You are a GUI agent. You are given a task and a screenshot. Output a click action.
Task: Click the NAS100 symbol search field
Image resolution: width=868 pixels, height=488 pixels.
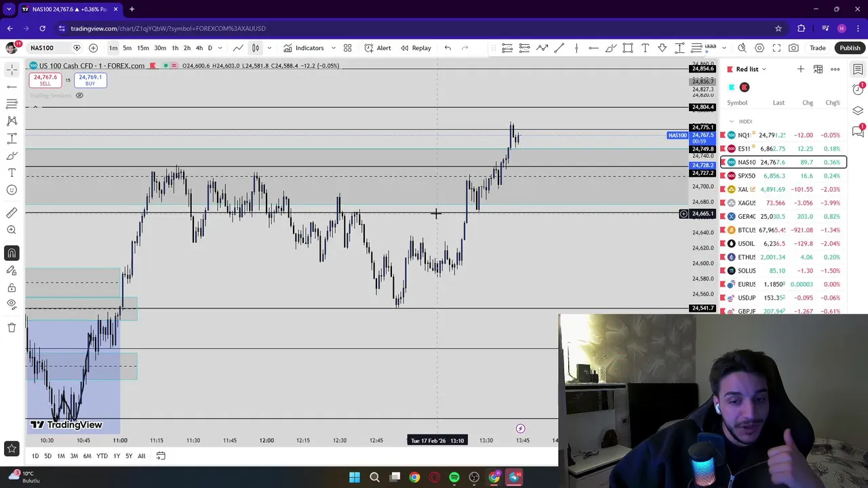[47, 48]
